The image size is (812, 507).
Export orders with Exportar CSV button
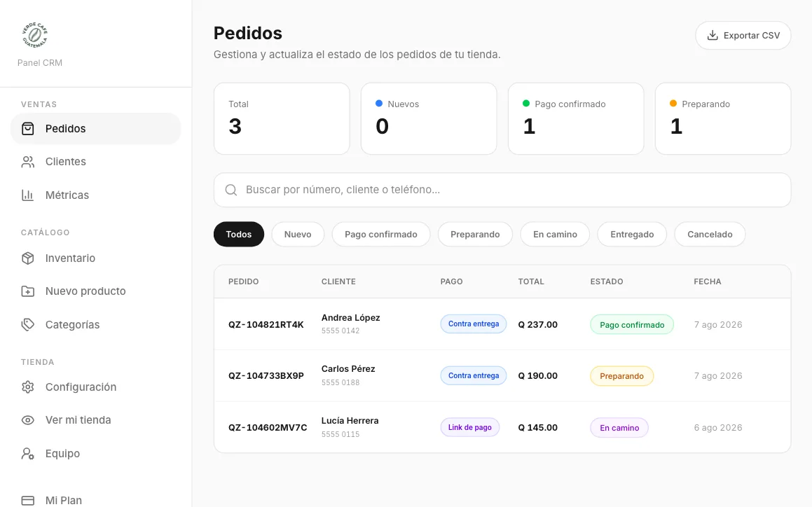coord(743,35)
